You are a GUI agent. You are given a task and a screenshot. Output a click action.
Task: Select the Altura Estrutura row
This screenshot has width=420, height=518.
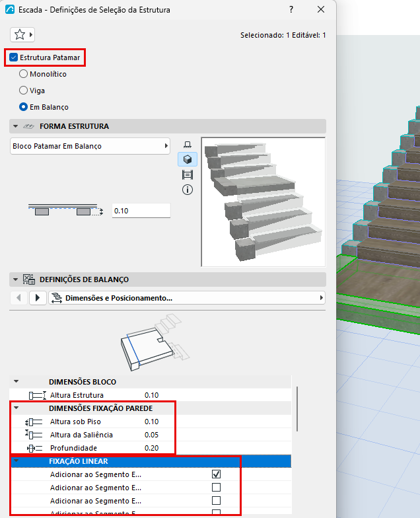151,395
